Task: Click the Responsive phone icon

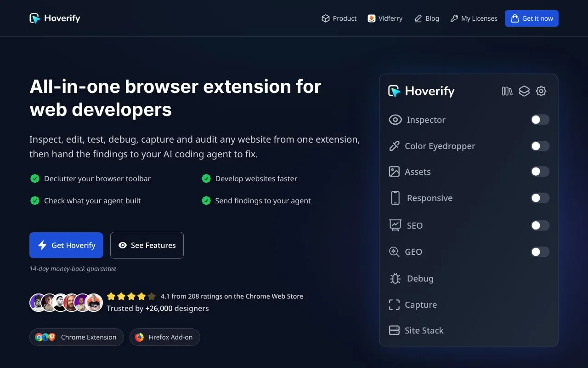Action: [395, 198]
